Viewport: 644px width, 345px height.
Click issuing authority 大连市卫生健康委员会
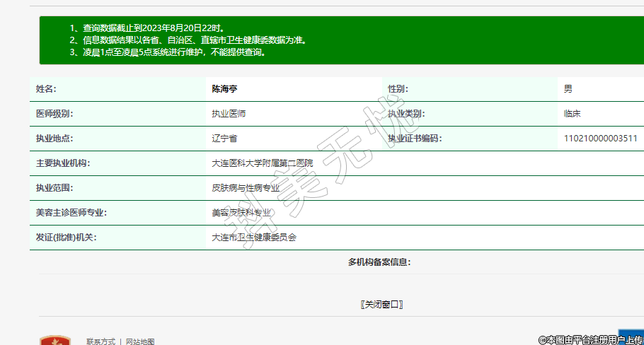[x=254, y=238]
